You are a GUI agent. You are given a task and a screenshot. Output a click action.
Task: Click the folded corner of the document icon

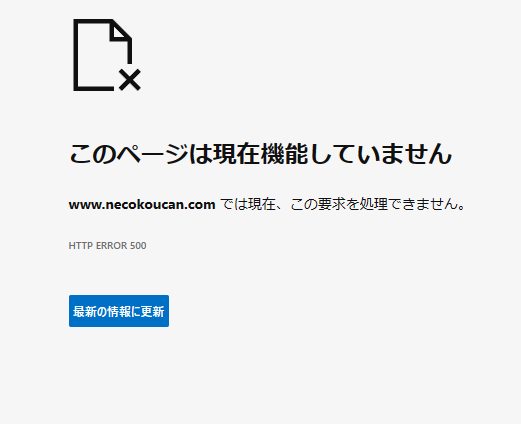[120, 33]
